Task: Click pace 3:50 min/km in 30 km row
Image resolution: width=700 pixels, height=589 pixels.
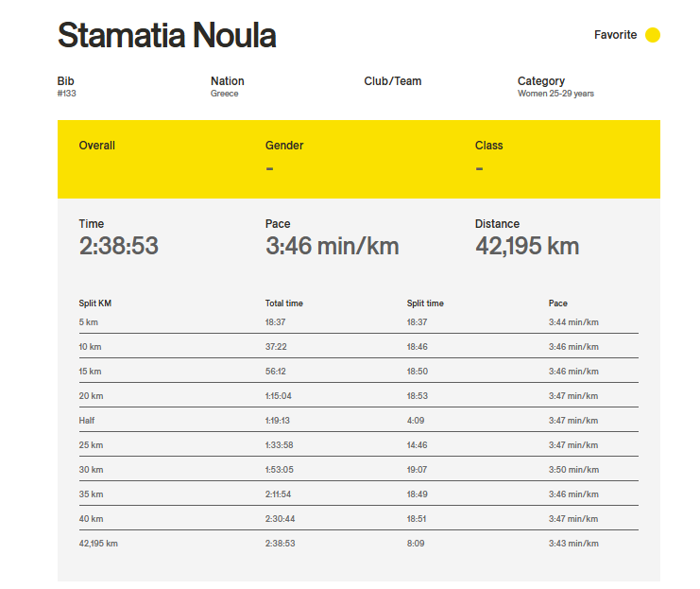Action: [x=573, y=470]
